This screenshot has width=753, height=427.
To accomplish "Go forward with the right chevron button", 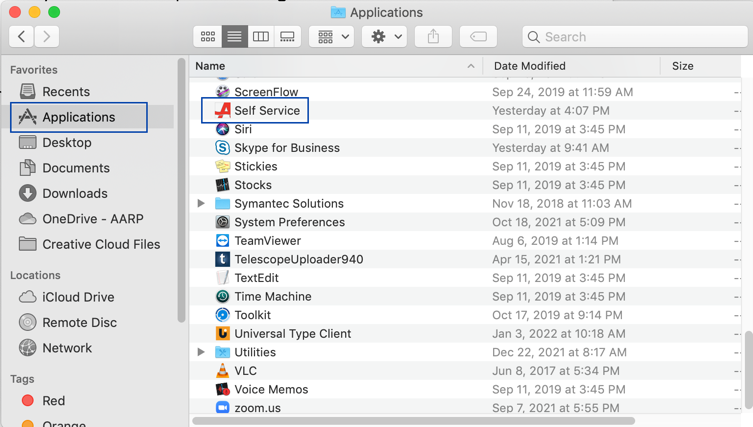I will pos(47,37).
